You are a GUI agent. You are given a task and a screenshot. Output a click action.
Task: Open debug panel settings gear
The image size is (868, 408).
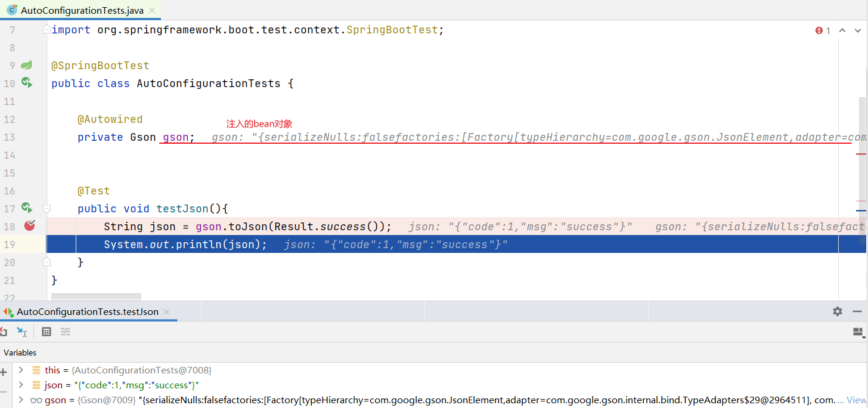point(838,311)
